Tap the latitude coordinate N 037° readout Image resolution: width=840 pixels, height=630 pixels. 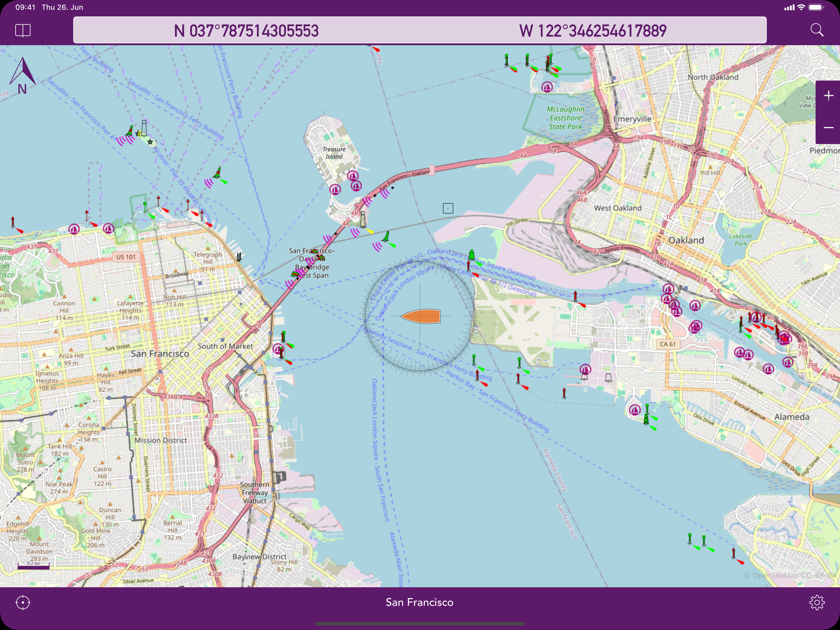(246, 31)
